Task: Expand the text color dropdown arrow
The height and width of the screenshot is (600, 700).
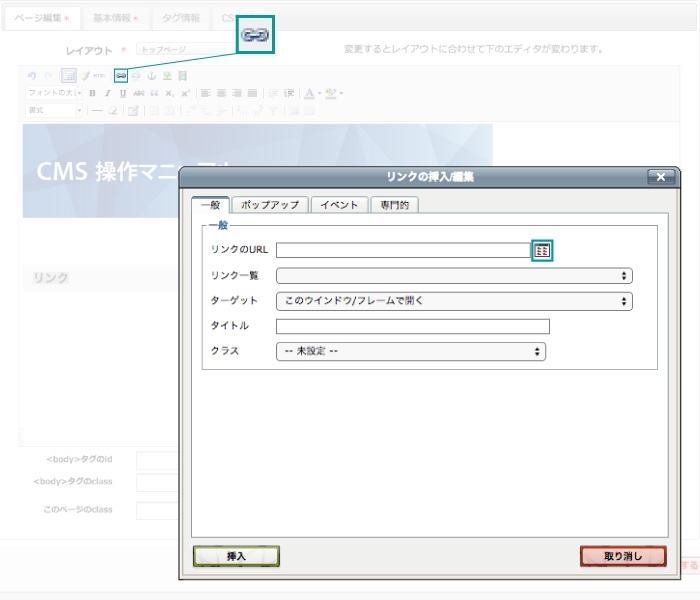Action: [x=320, y=93]
